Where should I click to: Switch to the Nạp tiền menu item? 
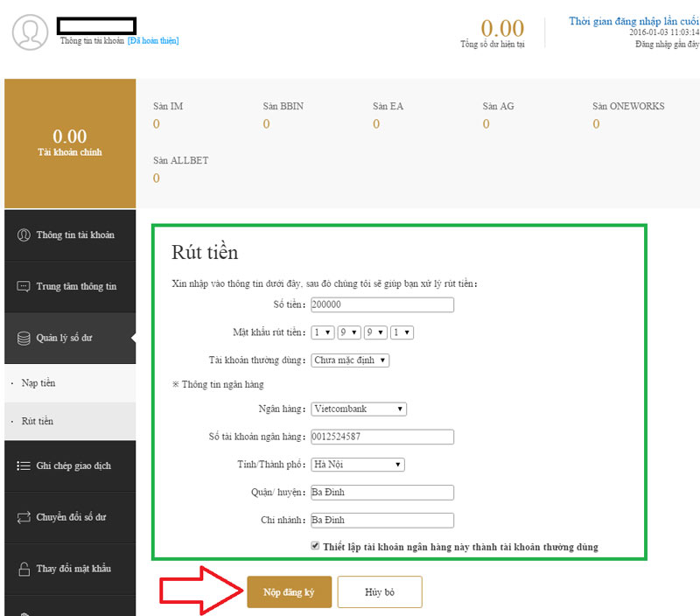pyautogui.click(x=39, y=383)
